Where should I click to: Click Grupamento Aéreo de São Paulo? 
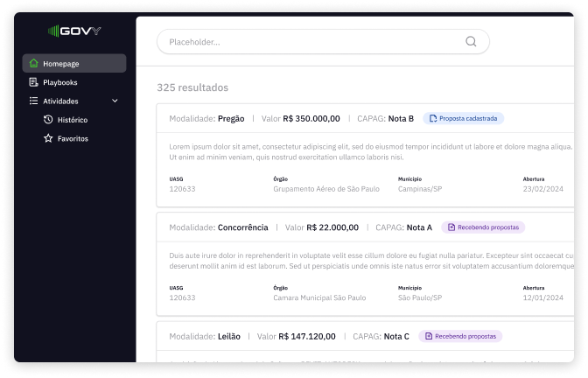pyautogui.click(x=326, y=189)
